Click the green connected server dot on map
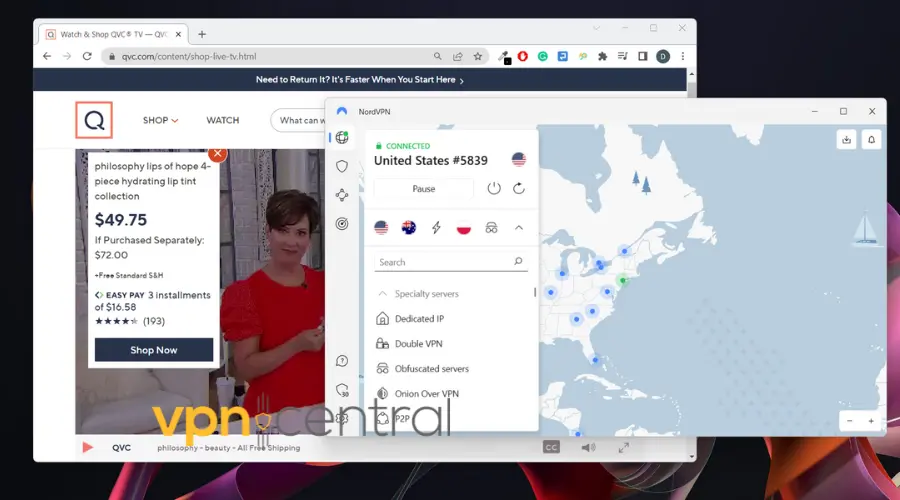The width and height of the screenshot is (900, 500). coord(623,280)
